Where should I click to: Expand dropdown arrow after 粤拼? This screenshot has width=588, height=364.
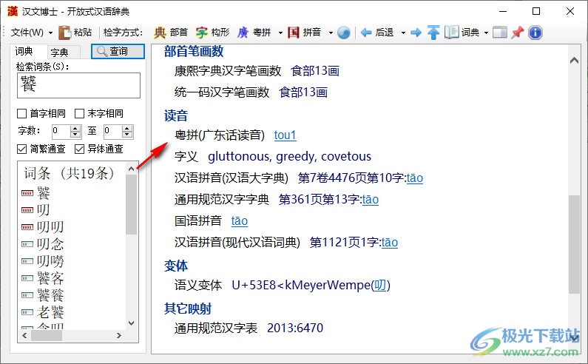pyautogui.click(x=280, y=33)
